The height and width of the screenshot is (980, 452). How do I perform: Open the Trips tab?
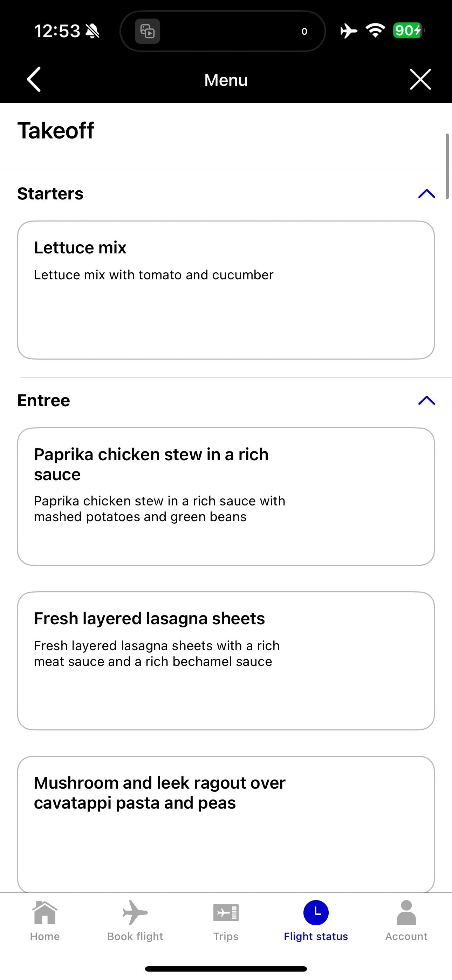tap(226, 920)
